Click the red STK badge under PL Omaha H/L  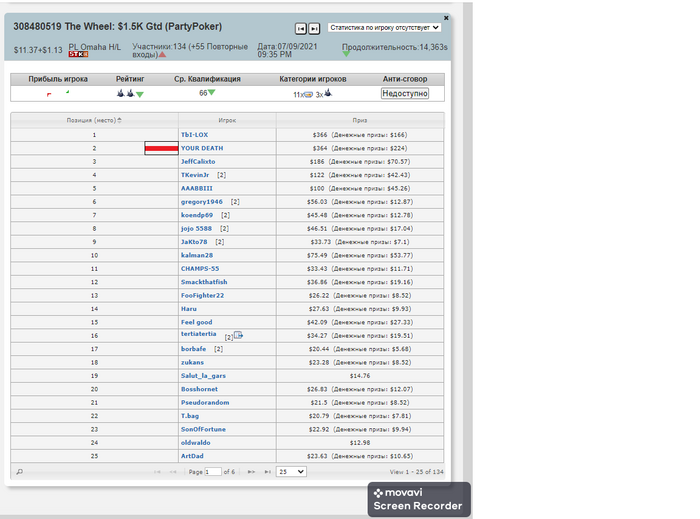(78, 54)
